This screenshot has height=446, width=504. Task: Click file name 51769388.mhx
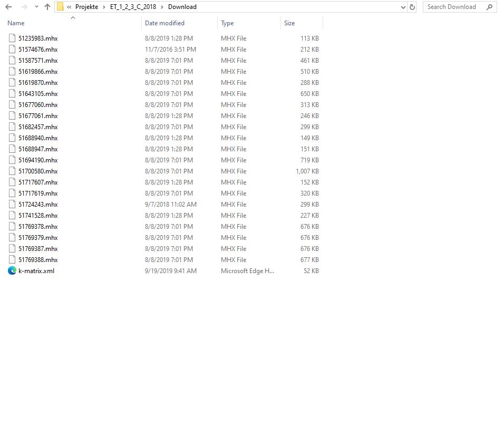tap(38, 259)
